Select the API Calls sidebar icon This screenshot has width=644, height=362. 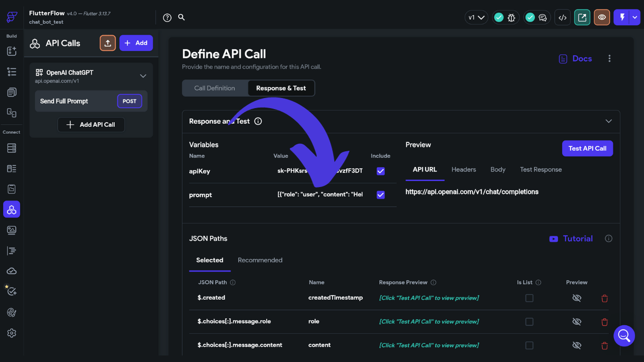[x=12, y=210]
